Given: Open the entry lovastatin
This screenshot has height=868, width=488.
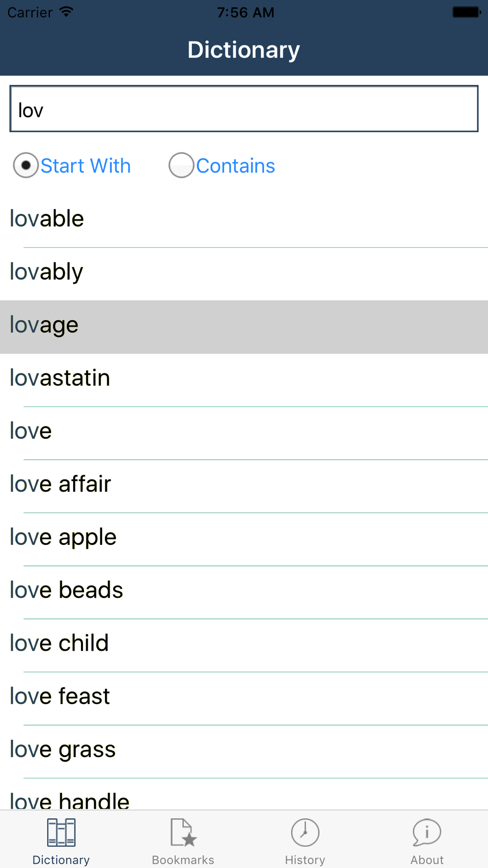Looking at the screenshot, I should click(x=244, y=380).
